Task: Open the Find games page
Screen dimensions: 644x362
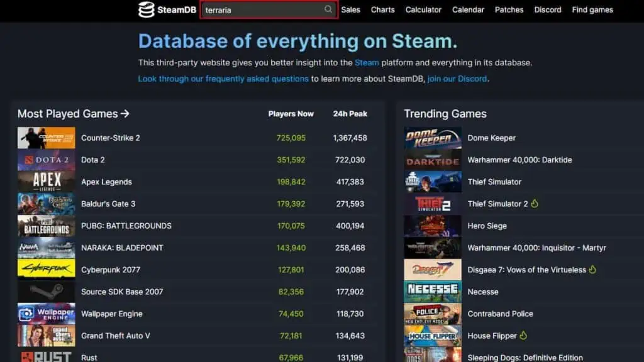Action: pos(592,9)
